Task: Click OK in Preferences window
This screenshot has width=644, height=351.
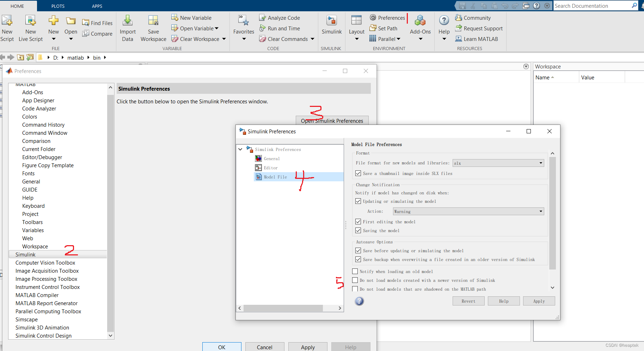Action: point(222,347)
